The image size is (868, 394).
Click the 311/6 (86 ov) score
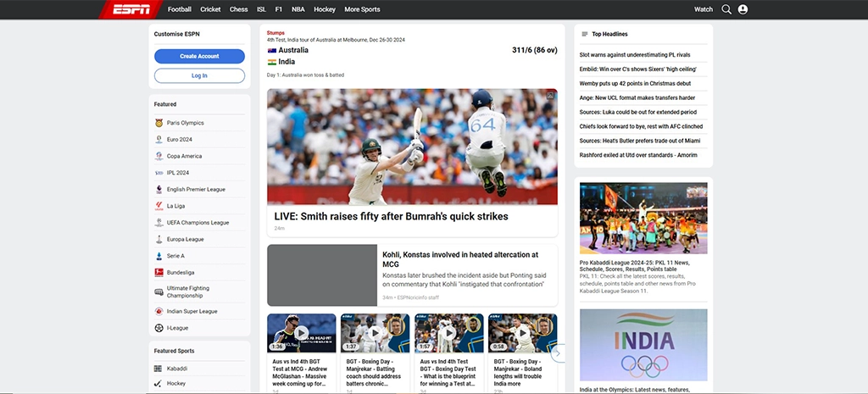[x=534, y=50]
